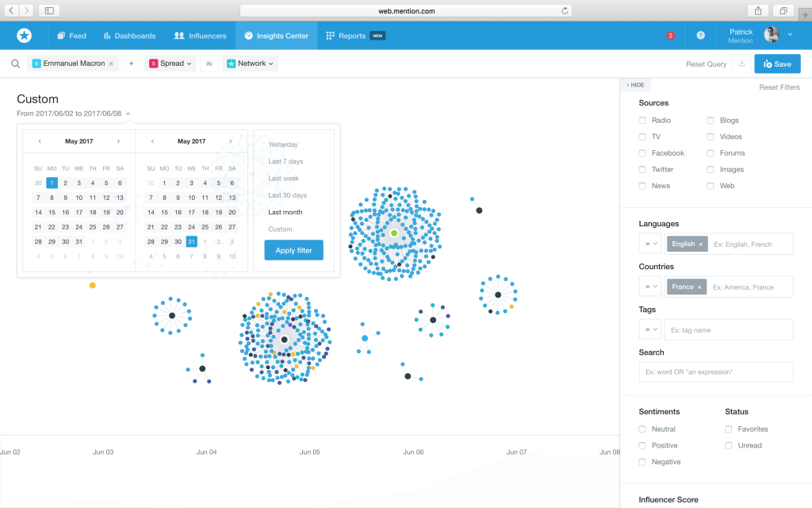Open the Dashboards tab
This screenshot has width=812, height=508.
click(129, 36)
